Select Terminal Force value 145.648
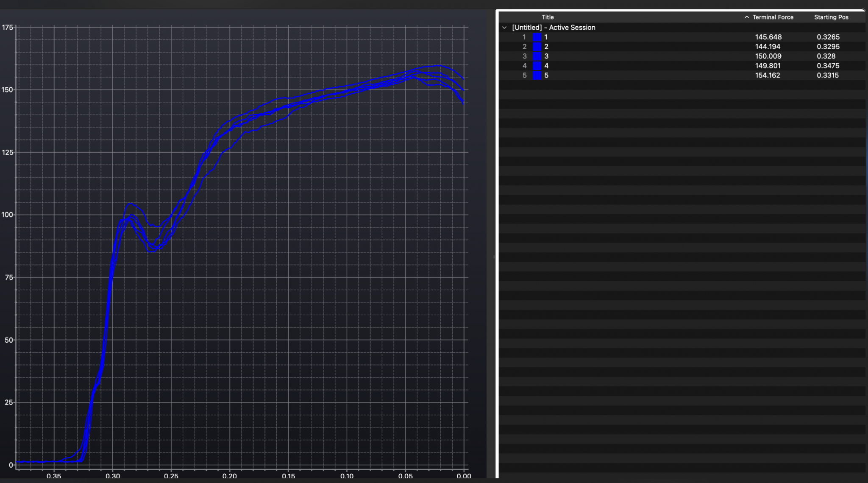868x483 pixels. coord(768,37)
